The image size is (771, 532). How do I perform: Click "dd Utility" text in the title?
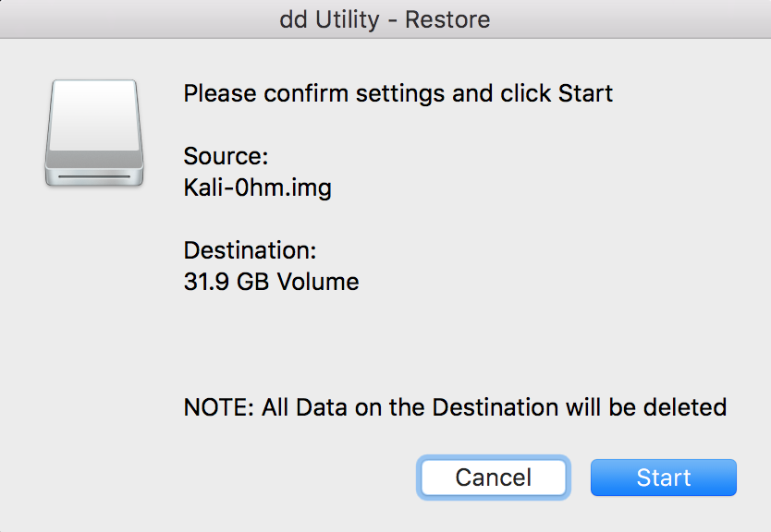pyautogui.click(x=329, y=19)
